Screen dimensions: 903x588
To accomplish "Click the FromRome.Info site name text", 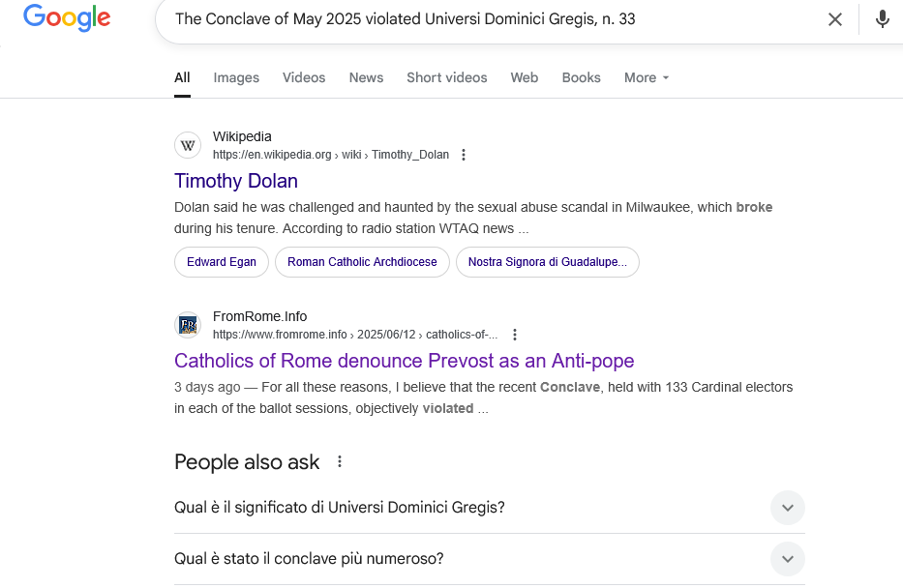I will (x=259, y=316).
